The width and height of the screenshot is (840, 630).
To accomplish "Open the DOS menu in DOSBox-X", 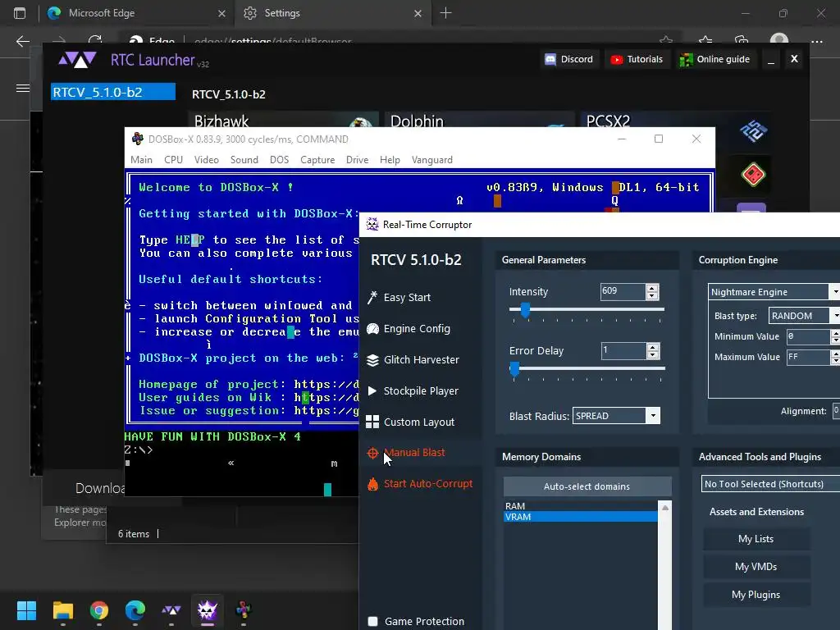I will point(279,160).
